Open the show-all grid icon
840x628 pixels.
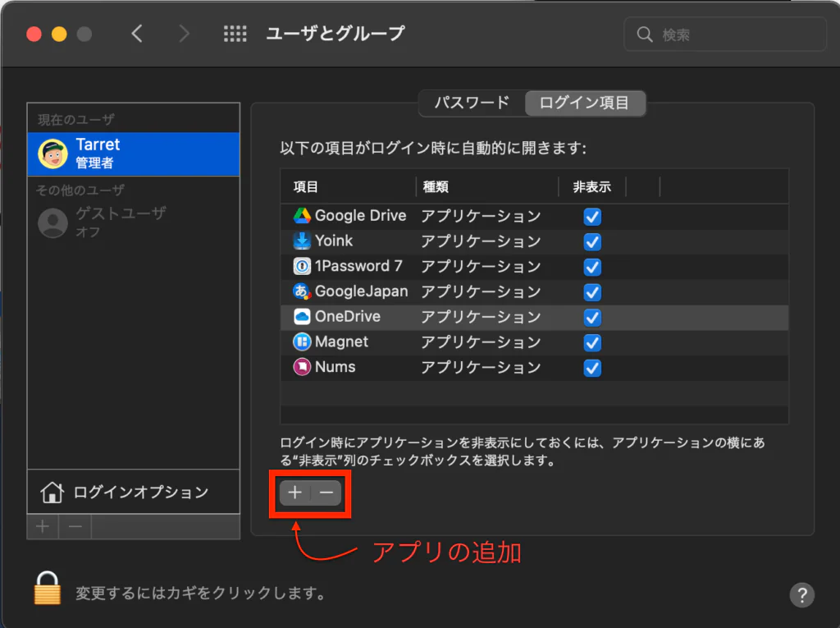tap(235, 34)
